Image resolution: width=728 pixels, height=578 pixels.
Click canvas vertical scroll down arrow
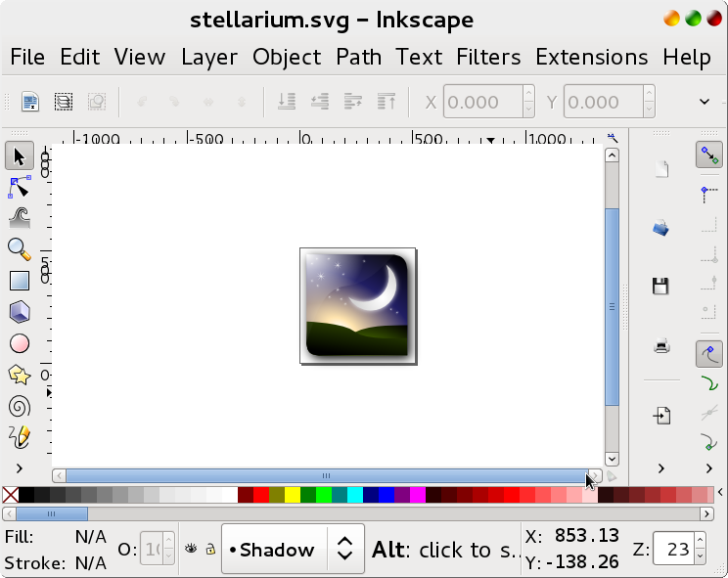(x=612, y=460)
